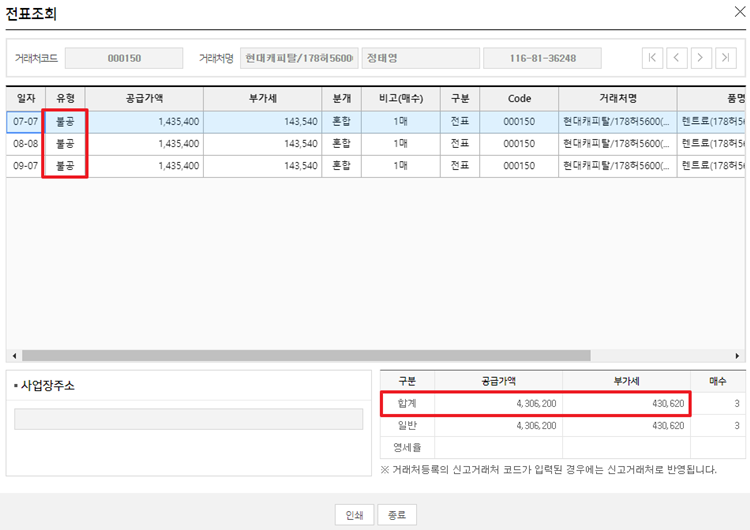This screenshot has width=750, height=530.
Task: Click 불공 type in the 07-07 row
Action: pos(65,121)
